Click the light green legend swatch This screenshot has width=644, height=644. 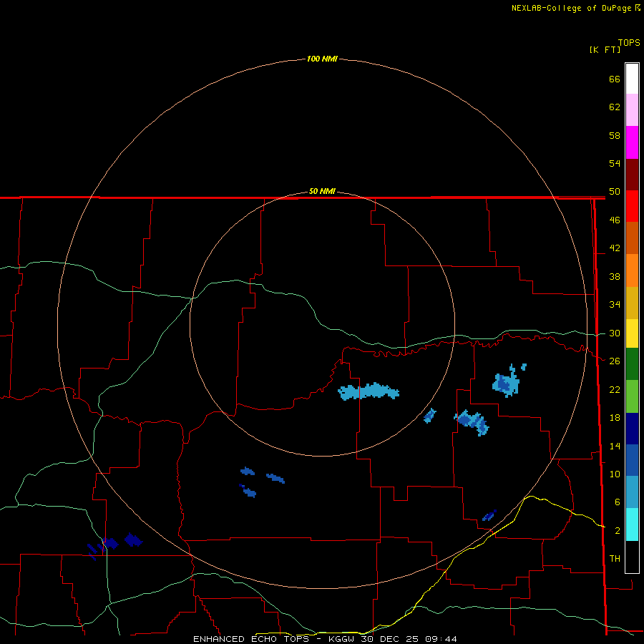632,396
